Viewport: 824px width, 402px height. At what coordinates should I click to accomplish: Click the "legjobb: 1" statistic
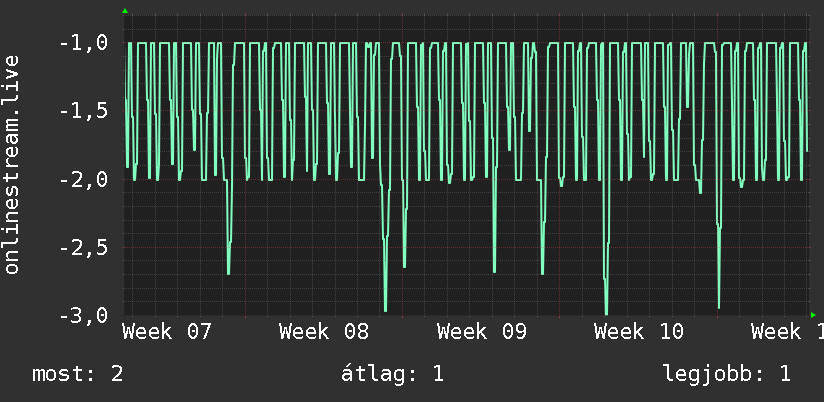coord(727,374)
